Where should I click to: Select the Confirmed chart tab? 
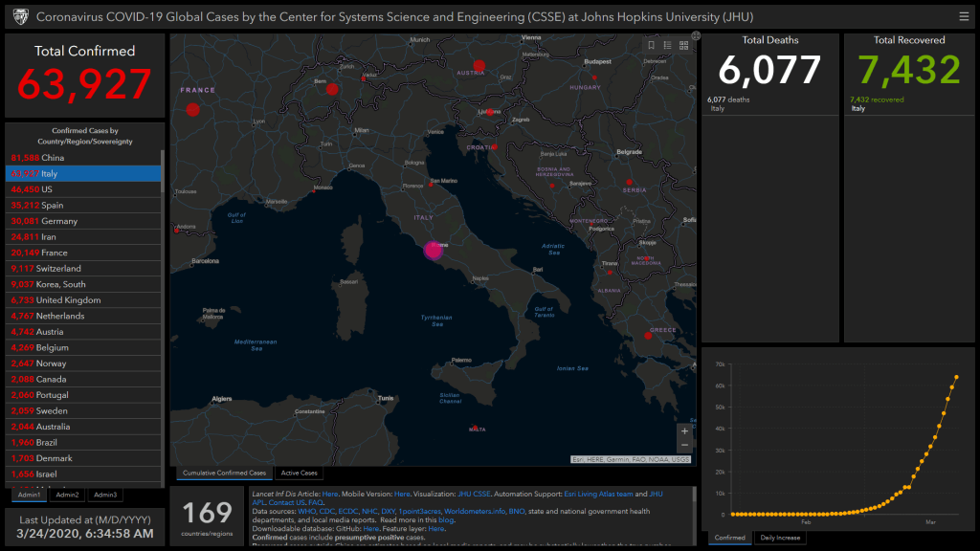729,538
